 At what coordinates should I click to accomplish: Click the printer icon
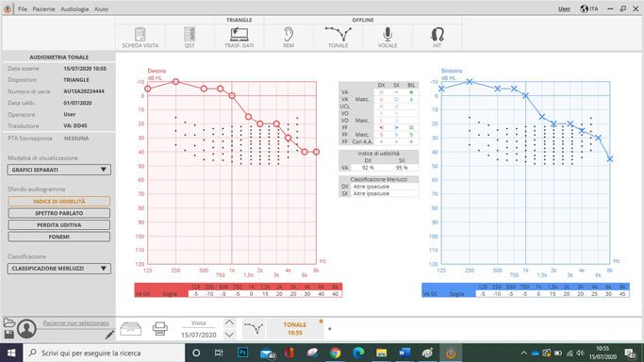(x=159, y=328)
